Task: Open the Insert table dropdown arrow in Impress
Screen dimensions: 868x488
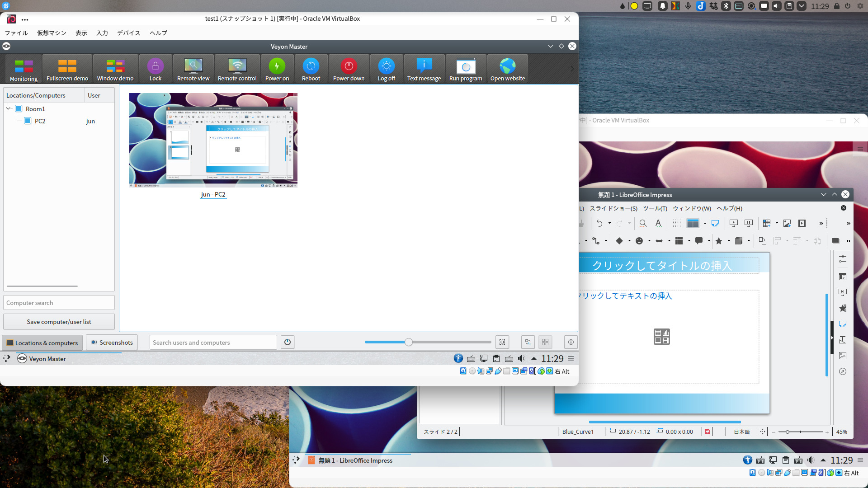Action: 777,223
